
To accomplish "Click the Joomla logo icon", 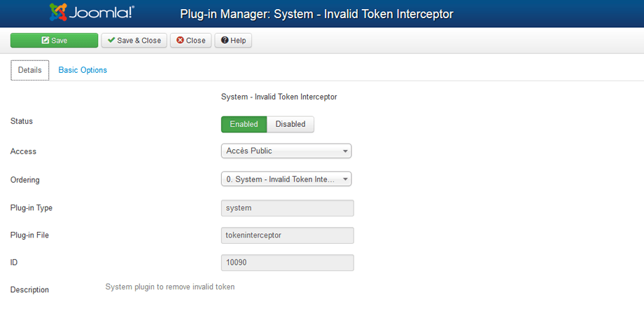I will point(59,13).
